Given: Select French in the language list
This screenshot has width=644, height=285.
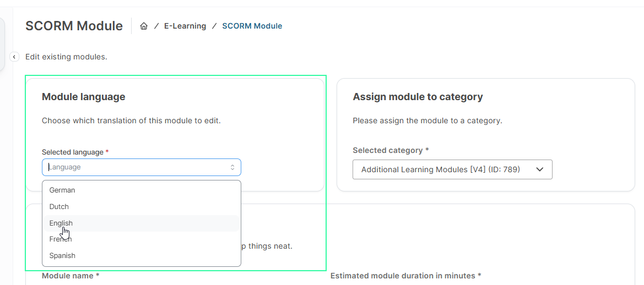Looking at the screenshot, I should [61, 239].
